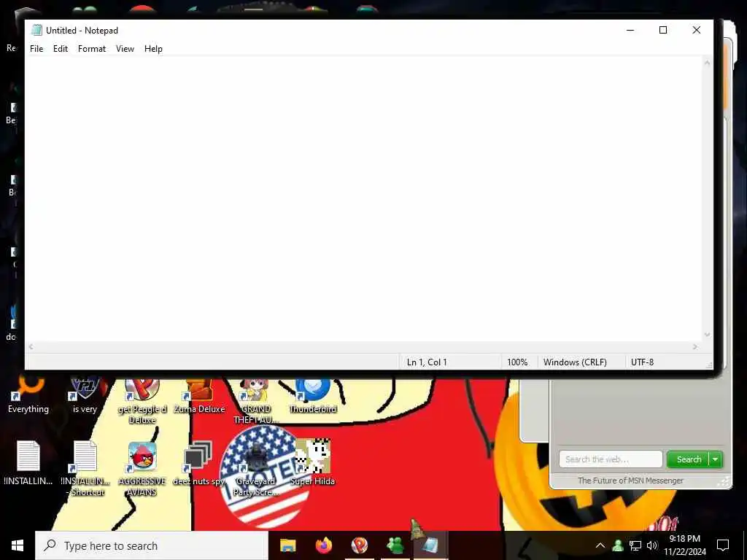Open the Action Center notifications icon
This screenshot has height=560, width=747.
(x=723, y=545)
